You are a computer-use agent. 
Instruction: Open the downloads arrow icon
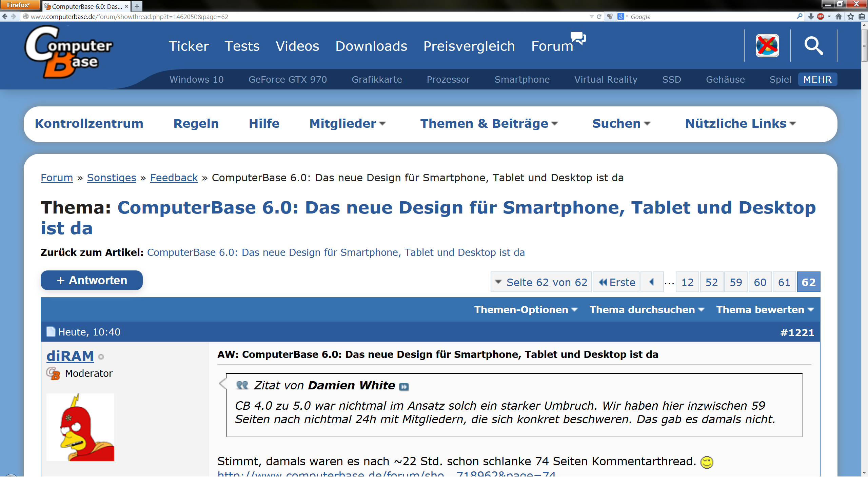(x=811, y=16)
